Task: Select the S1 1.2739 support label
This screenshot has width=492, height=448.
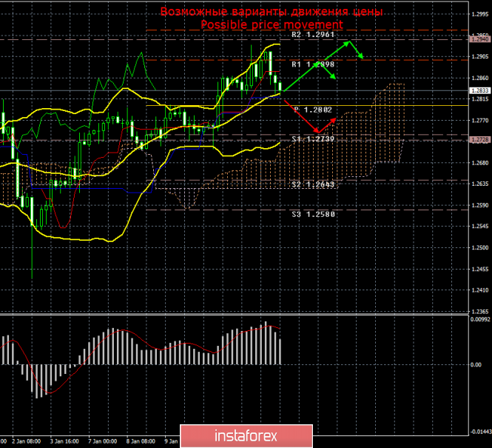Action: (x=313, y=139)
